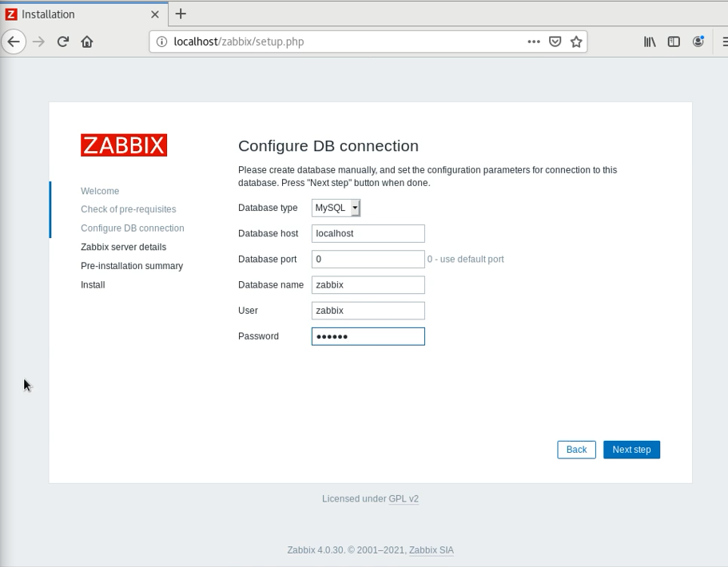The image size is (728, 567).
Task: Open the GPL v2 license link
Action: click(x=404, y=499)
